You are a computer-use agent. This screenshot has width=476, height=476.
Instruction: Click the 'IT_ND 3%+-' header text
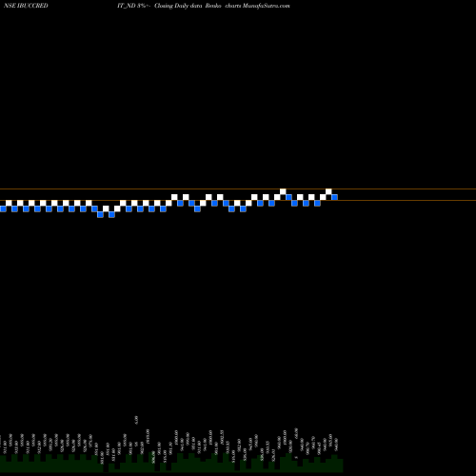tap(133, 6)
